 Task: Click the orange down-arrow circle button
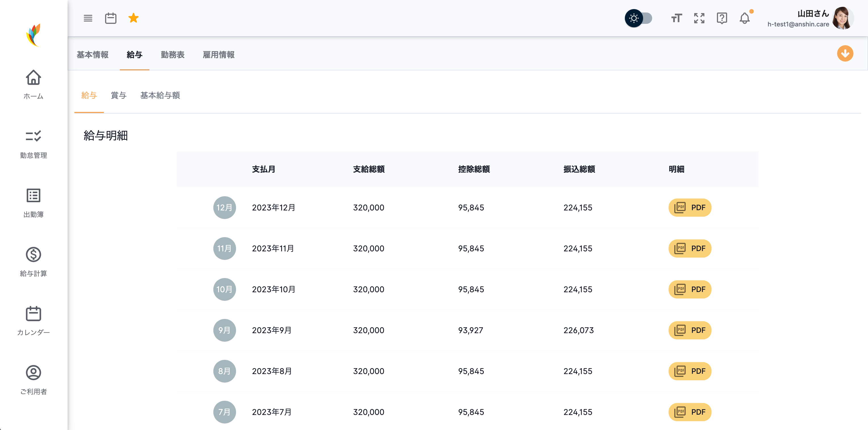tap(845, 54)
